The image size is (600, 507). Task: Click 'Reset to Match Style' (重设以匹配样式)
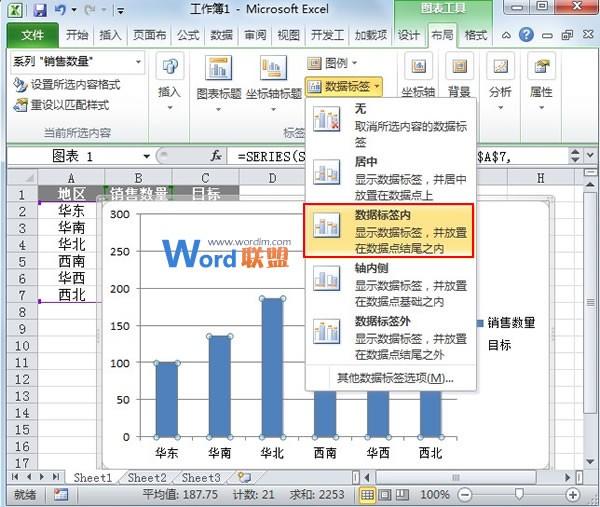[62, 105]
